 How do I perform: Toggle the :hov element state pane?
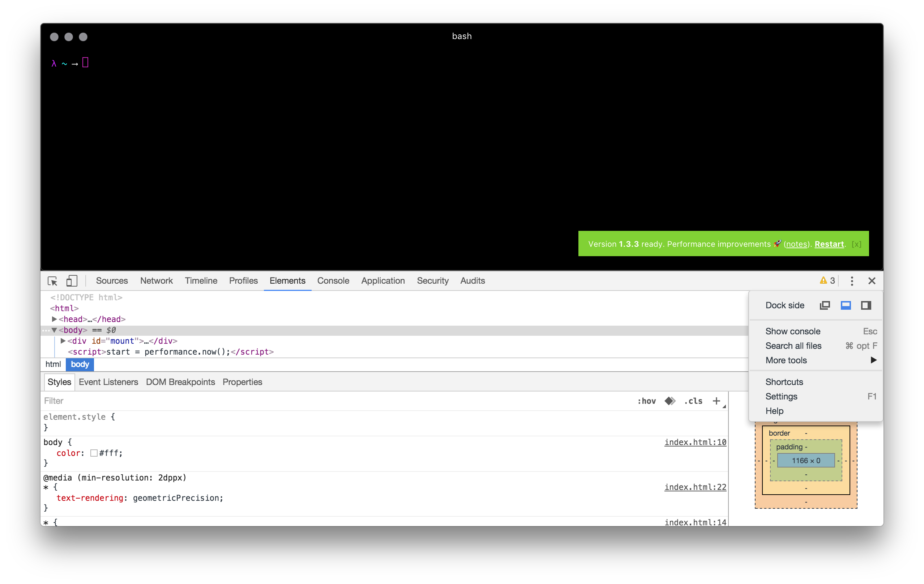[x=647, y=401]
